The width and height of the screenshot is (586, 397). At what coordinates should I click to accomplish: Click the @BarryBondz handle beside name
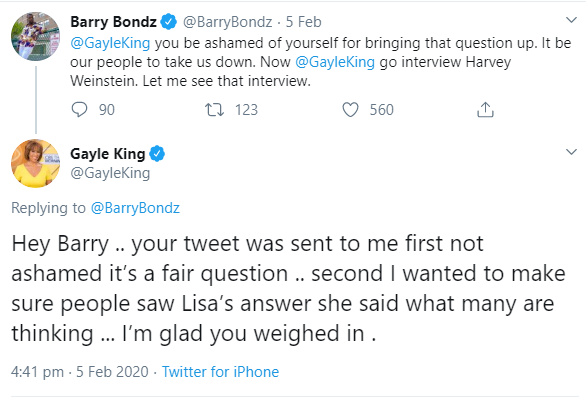227,22
